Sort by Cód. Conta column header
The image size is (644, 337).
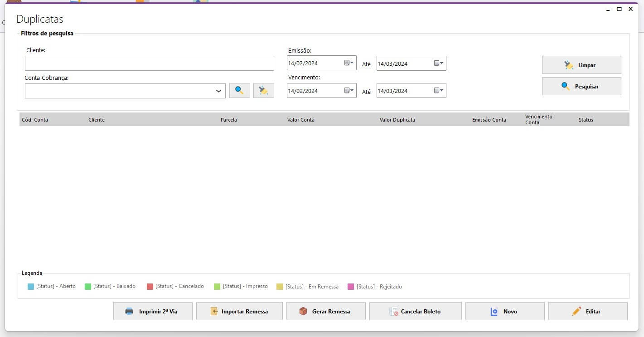point(35,120)
